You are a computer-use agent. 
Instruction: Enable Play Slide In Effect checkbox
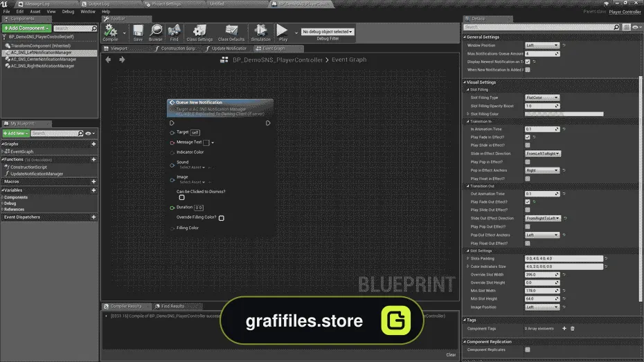pos(528,145)
